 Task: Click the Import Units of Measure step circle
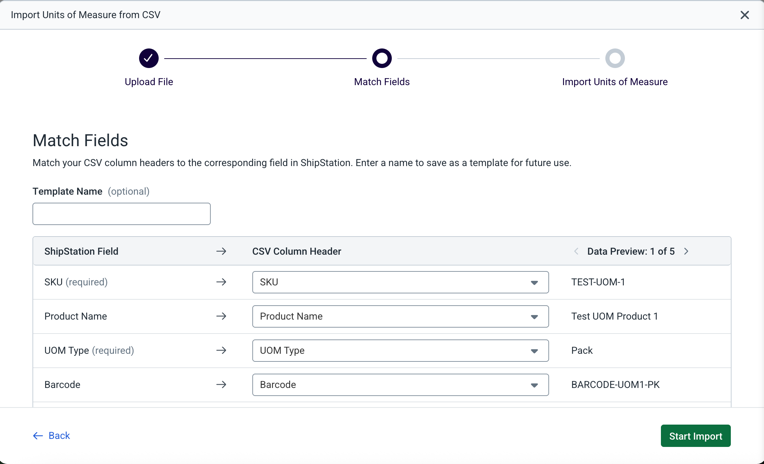click(x=615, y=58)
